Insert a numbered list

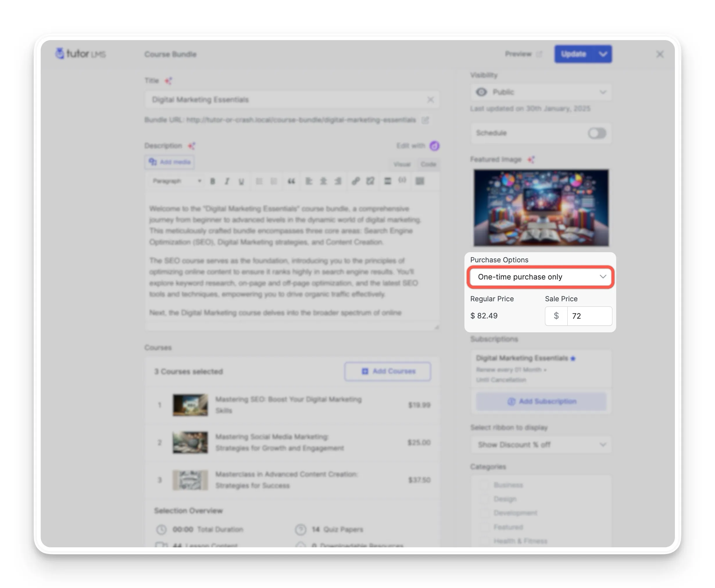coord(274,181)
